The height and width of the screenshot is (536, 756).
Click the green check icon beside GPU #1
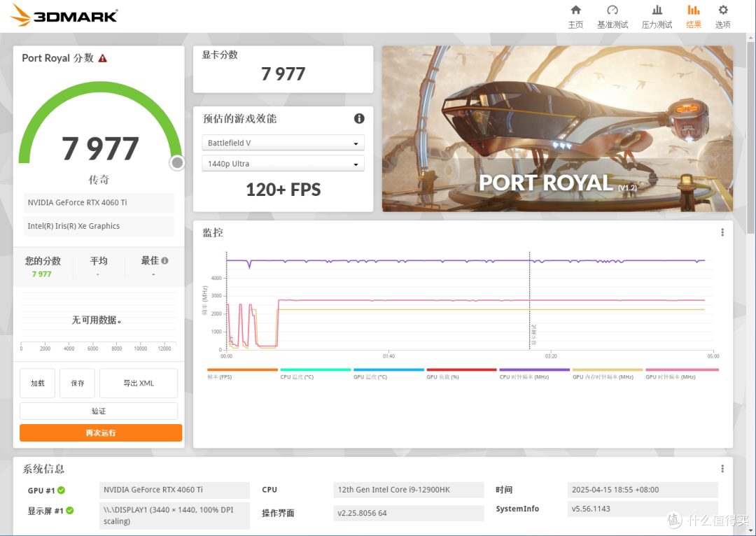(x=61, y=491)
